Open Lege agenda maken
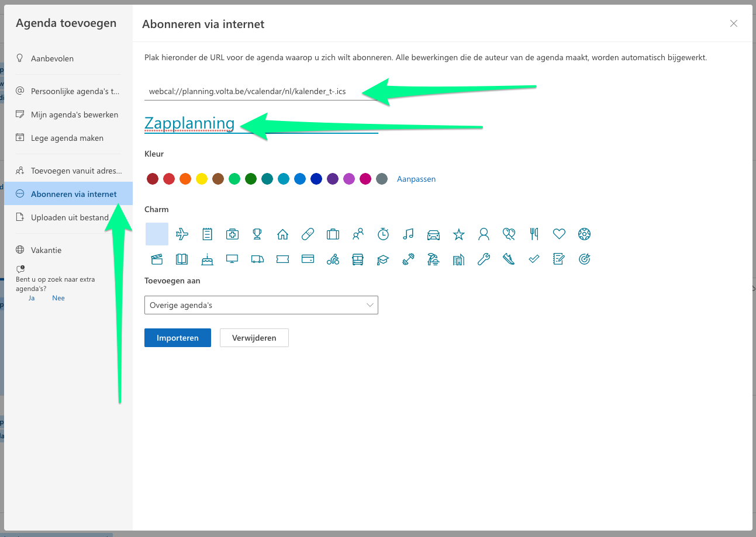 (x=68, y=138)
